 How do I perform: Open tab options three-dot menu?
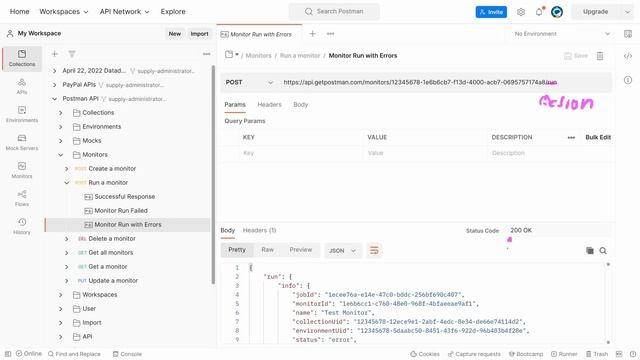pyautogui.click(x=331, y=34)
